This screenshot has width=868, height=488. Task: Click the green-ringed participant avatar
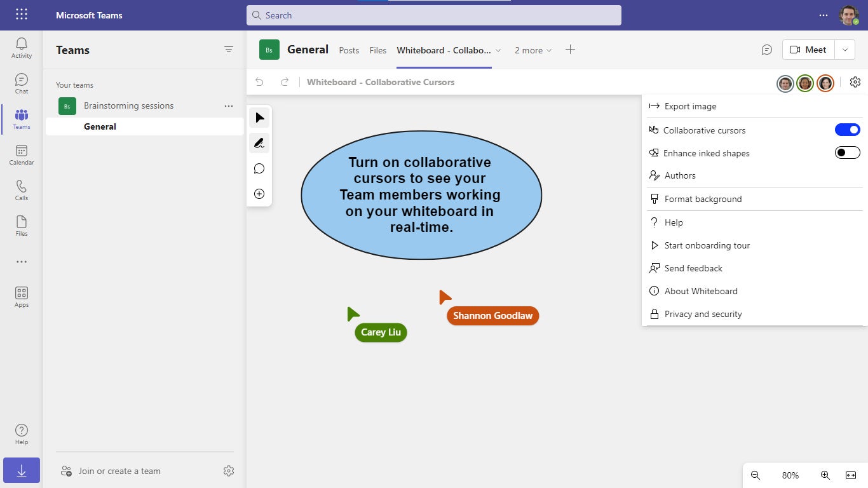805,83
